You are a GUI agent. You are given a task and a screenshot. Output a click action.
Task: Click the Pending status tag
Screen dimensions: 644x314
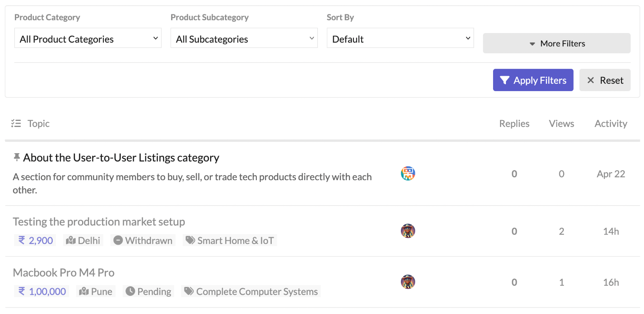(149, 291)
